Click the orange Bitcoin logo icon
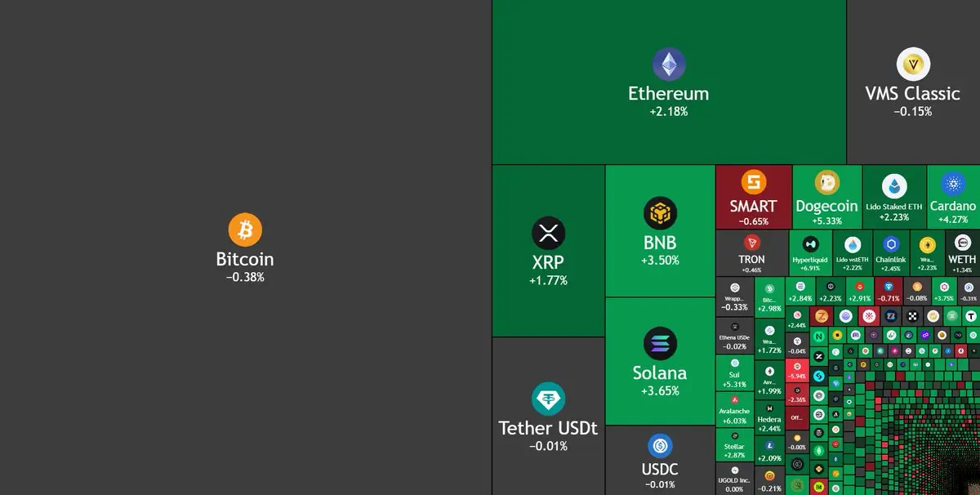 pyautogui.click(x=244, y=230)
